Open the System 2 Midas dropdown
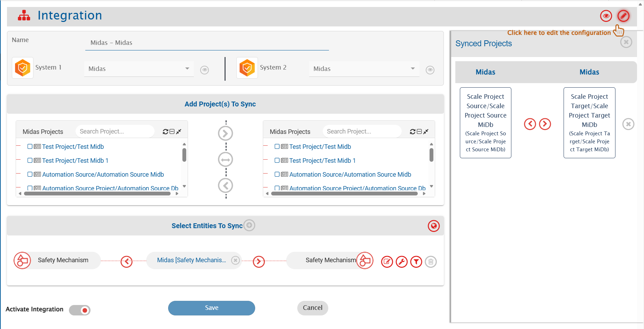 pyautogui.click(x=364, y=69)
